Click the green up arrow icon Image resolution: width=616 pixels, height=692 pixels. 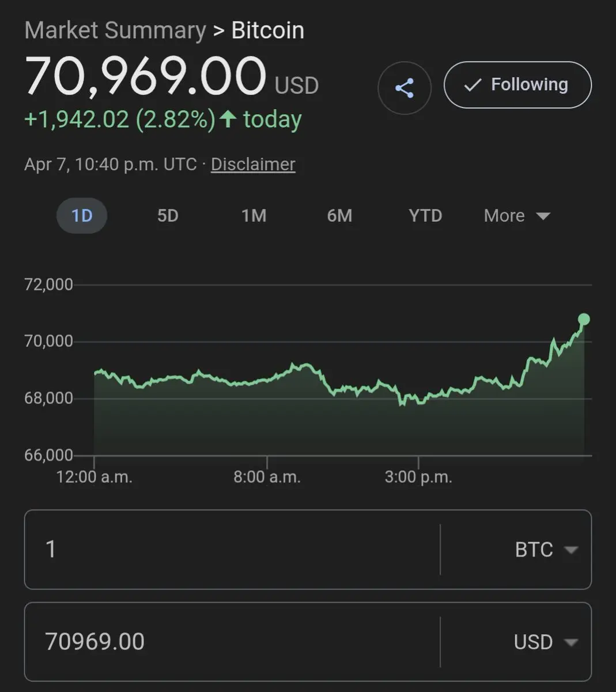[228, 119]
